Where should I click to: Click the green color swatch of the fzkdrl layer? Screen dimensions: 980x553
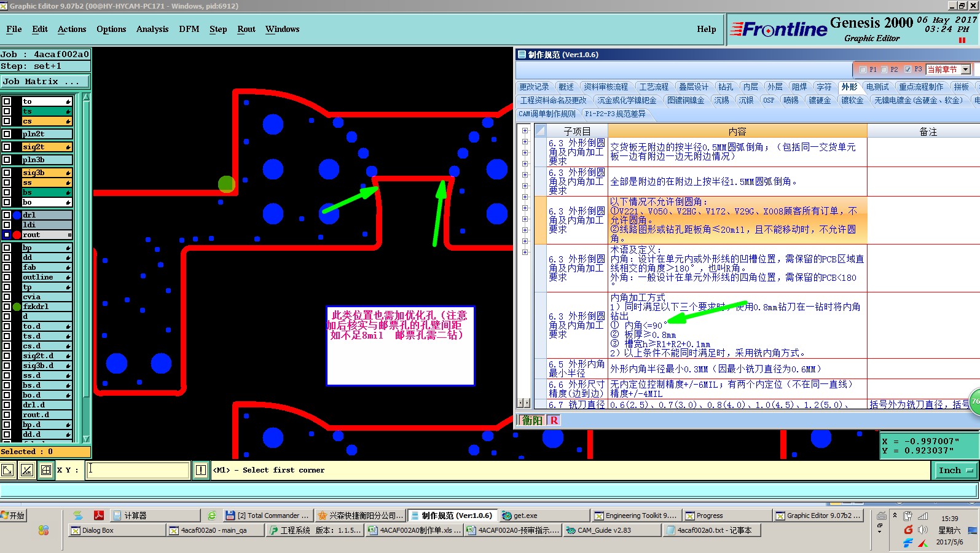click(17, 307)
